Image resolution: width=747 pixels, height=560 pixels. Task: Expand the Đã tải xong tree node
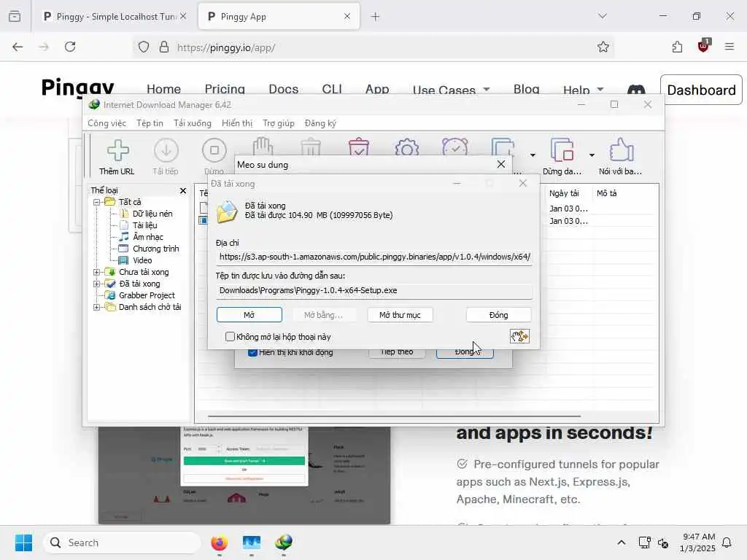[x=97, y=284]
